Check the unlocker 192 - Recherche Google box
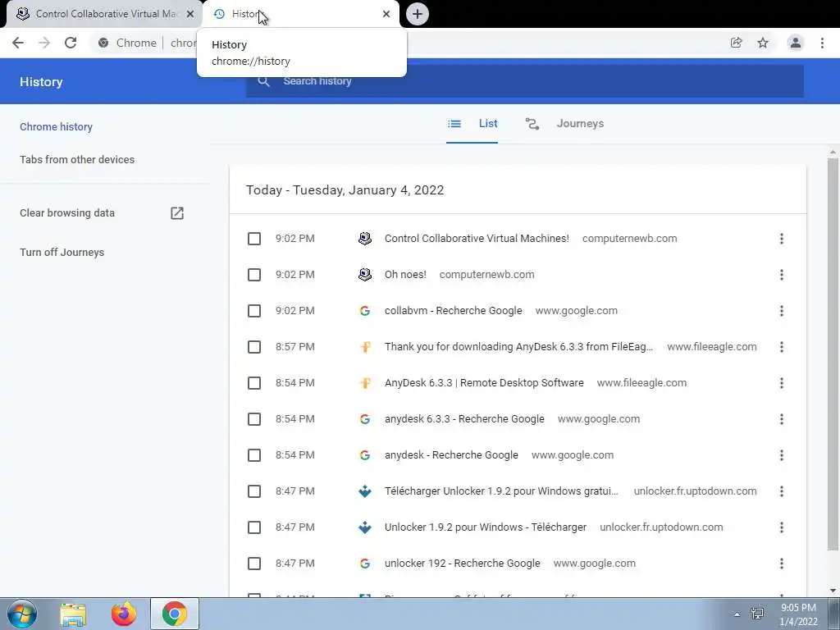The image size is (840, 630). click(254, 564)
